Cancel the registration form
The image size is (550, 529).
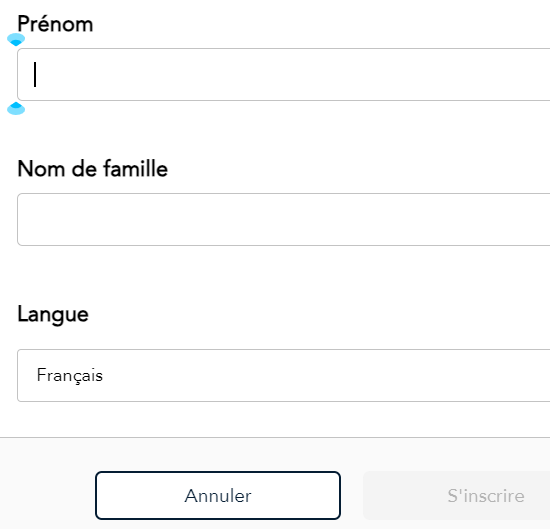(x=218, y=495)
